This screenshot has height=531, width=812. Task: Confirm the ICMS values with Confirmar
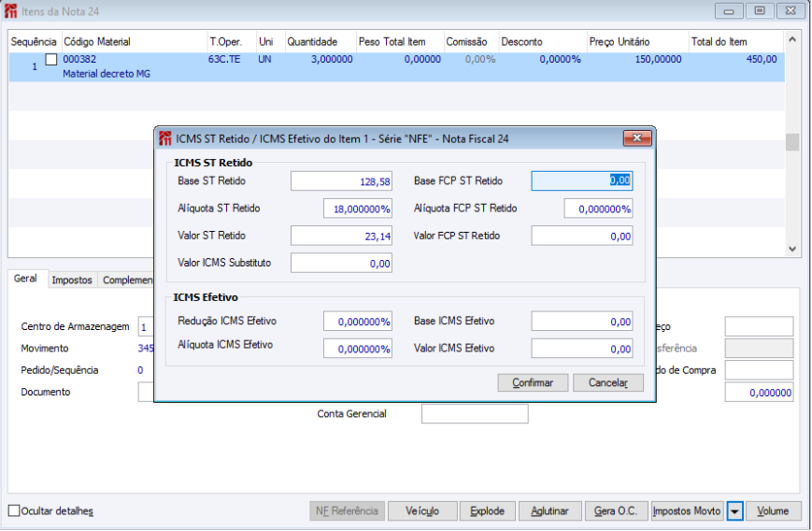[533, 383]
